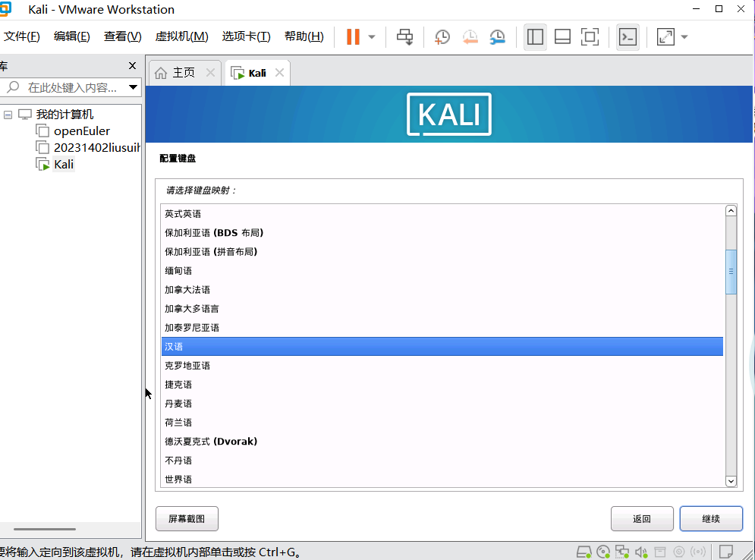The height and width of the screenshot is (560, 755).
Task: Open the console view icon
Action: coord(628,36)
